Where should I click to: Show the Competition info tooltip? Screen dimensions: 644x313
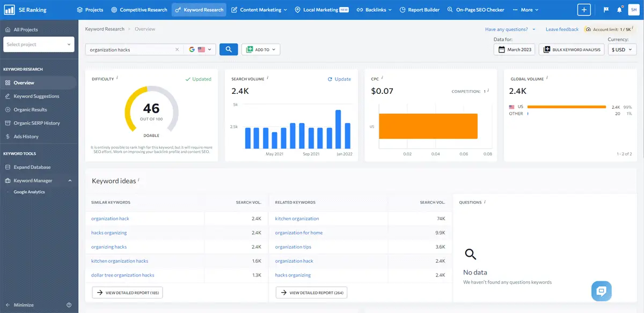point(489,91)
